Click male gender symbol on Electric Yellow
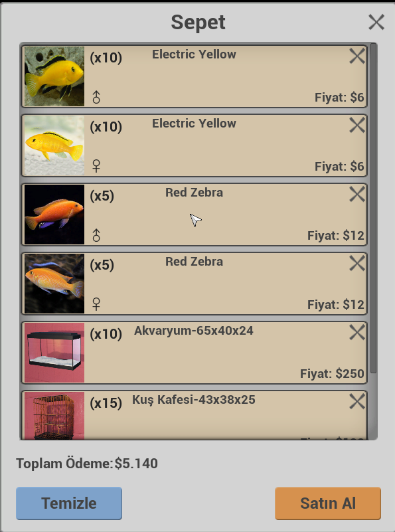The height and width of the screenshot is (532, 395). (x=96, y=98)
